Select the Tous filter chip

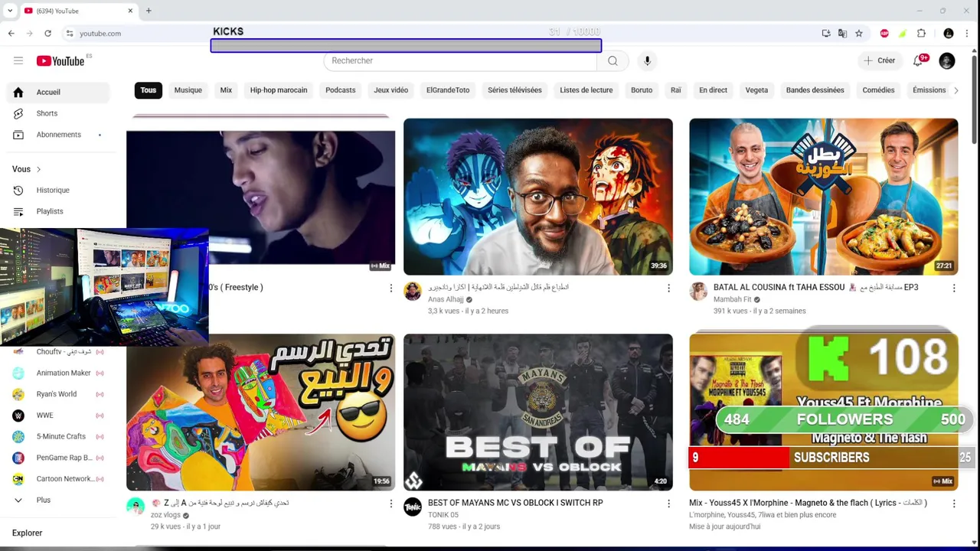[149, 90]
